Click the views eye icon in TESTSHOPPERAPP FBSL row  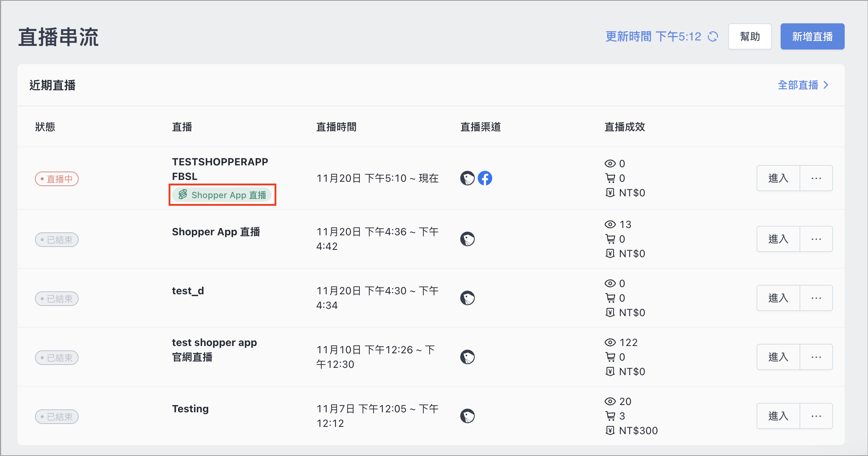tap(610, 164)
